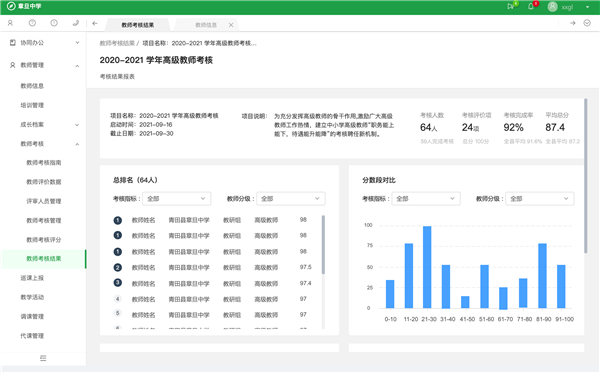Click the ranking list vertical scrollbar
This screenshot has height=373, width=600.
tap(323, 244)
